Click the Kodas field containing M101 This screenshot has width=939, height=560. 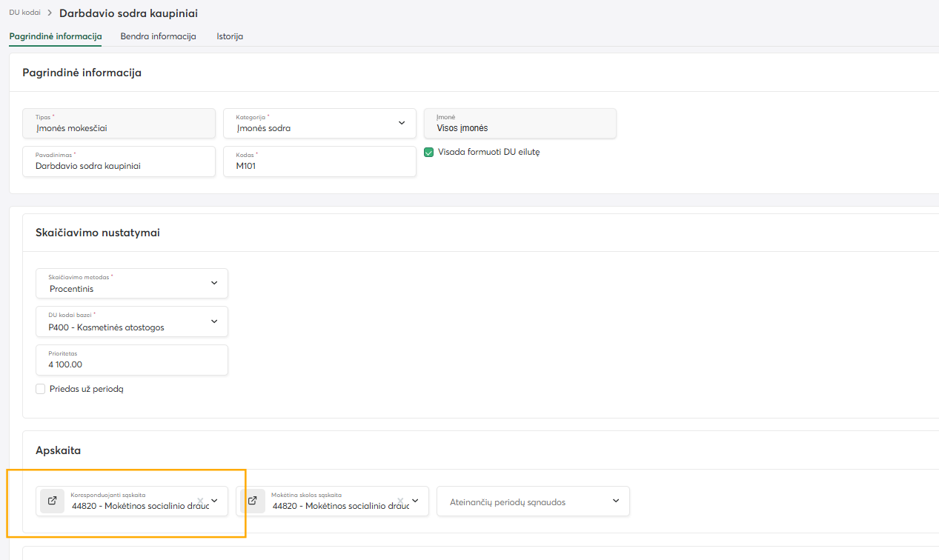click(x=319, y=161)
